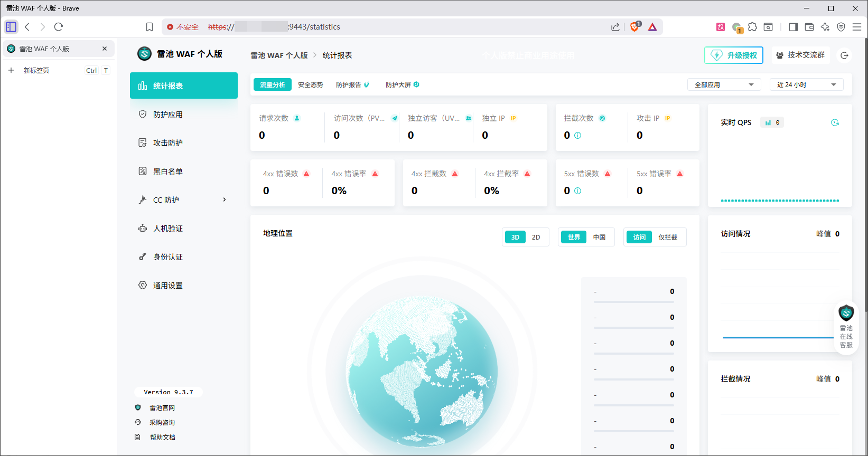The width and height of the screenshot is (868, 456).
Task: Click the warning icon next to 5xx 错误率
Action: tap(680, 174)
